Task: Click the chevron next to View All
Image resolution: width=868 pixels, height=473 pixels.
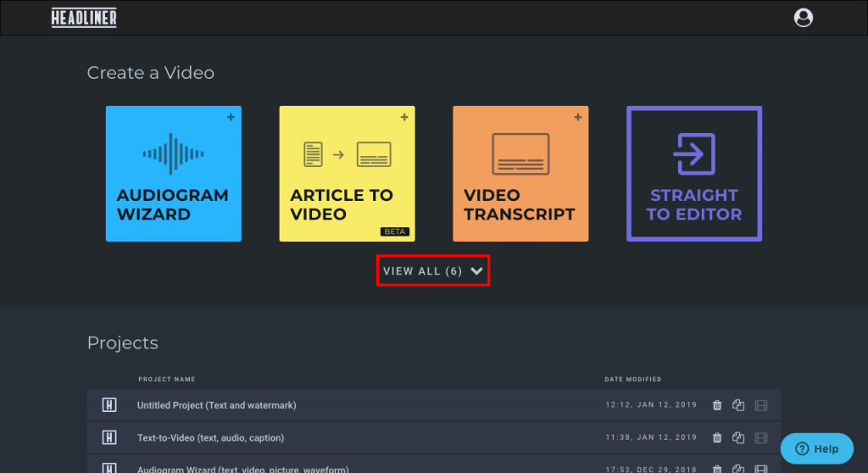Action: pyautogui.click(x=476, y=271)
